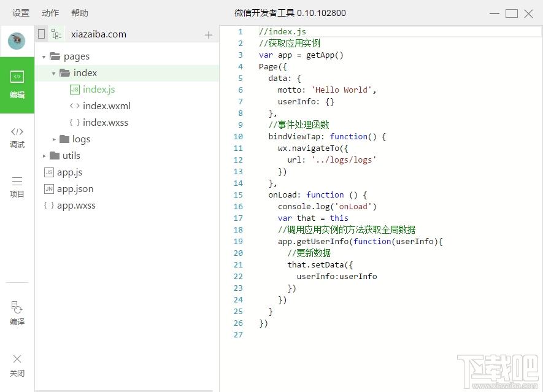Expand the utils folder arrow
This screenshot has height=392, width=543.
pos(44,156)
